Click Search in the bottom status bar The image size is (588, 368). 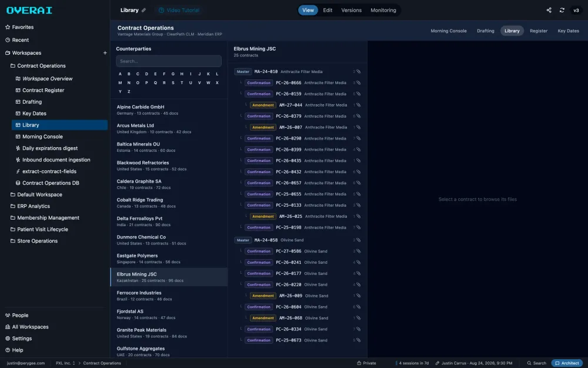click(x=537, y=363)
